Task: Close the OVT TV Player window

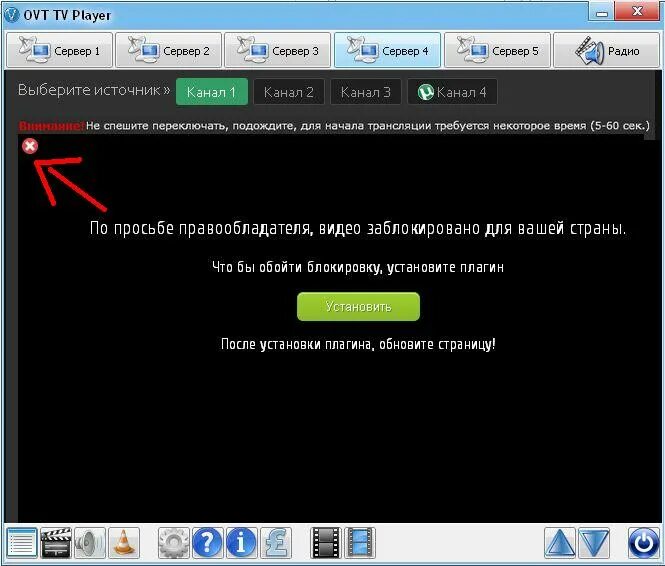Action: point(638,11)
